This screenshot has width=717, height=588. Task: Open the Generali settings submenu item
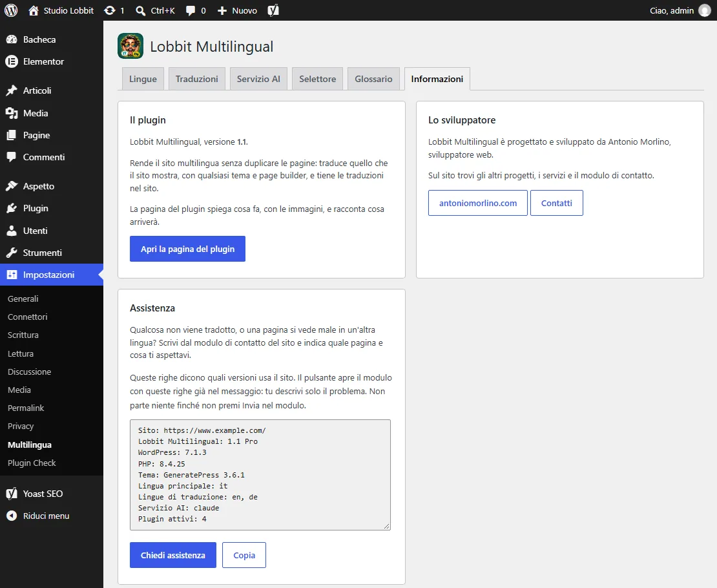tap(23, 299)
